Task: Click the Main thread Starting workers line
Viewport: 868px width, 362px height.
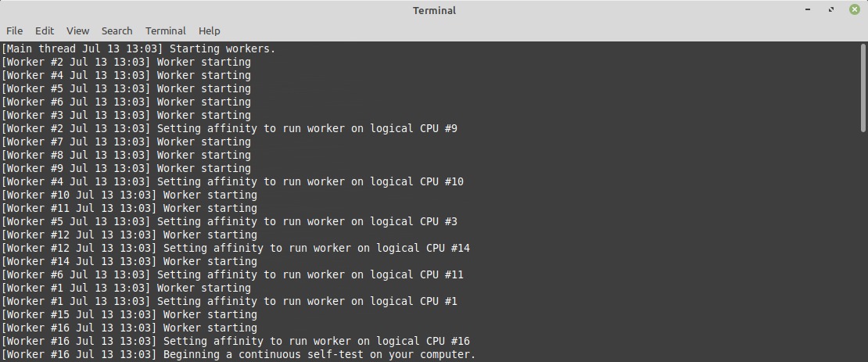Action: [138, 48]
